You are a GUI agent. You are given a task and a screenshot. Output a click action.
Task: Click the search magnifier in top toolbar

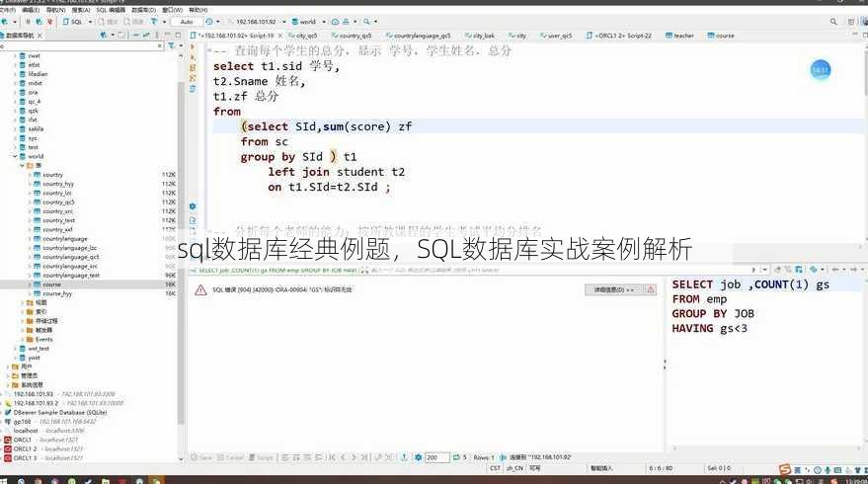click(366, 22)
